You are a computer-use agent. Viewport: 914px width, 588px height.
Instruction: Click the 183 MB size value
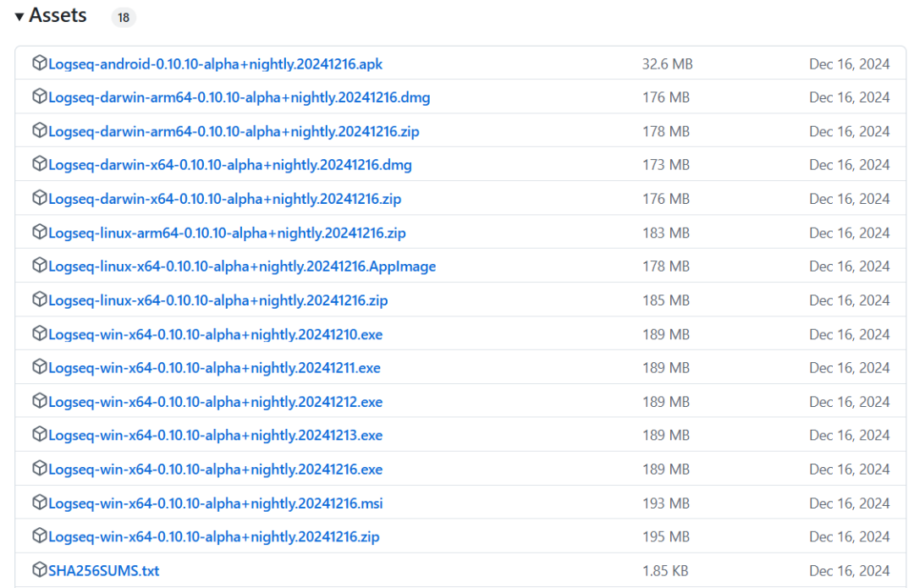(666, 234)
